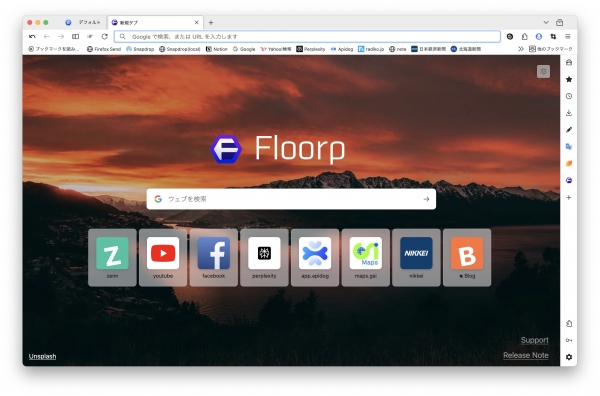This screenshot has width=600, height=396.
Task: Click the reload page icon
Action: (x=104, y=36)
